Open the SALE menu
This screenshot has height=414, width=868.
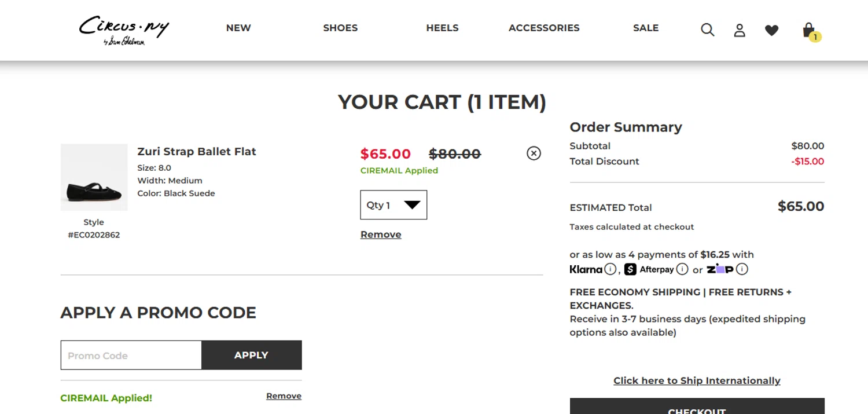click(646, 28)
